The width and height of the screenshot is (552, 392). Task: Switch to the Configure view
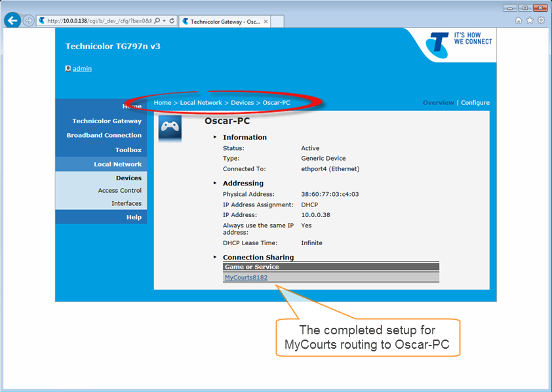475,103
